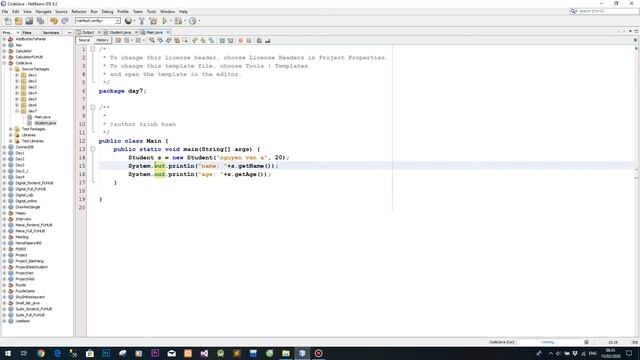Click the Save All toolbar icon
The width and height of the screenshot is (640, 360).
(x=40, y=21)
